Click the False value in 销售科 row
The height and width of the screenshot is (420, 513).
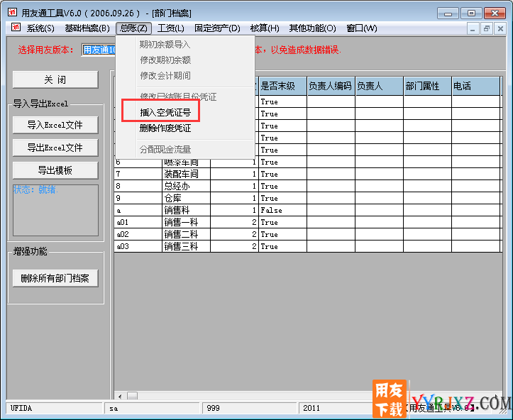(282, 210)
